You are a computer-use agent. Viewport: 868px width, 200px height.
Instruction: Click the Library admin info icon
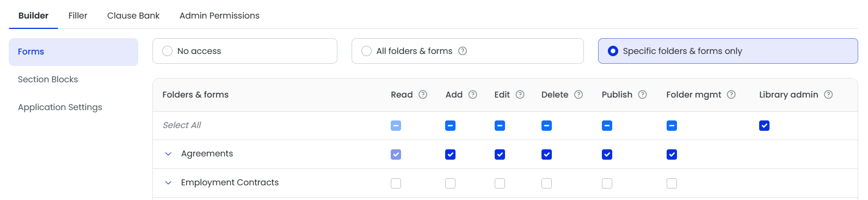[828, 95]
